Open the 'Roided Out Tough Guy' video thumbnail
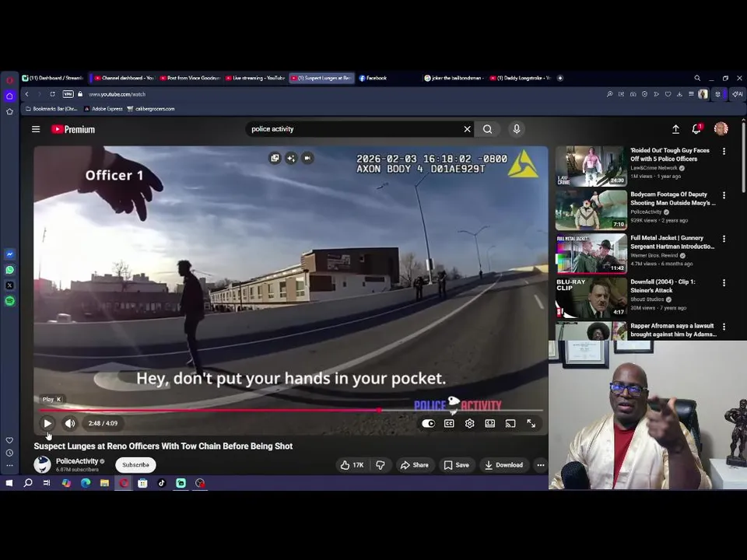The image size is (747, 560). click(x=591, y=166)
